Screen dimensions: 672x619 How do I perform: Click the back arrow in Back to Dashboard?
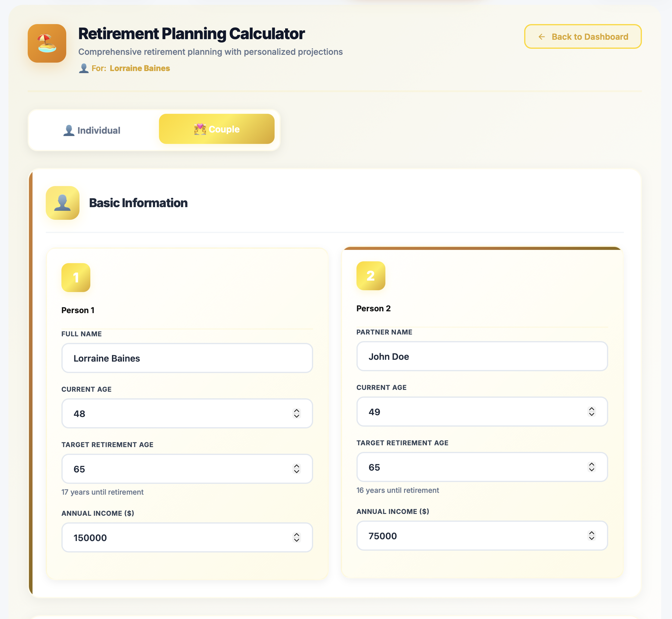(542, 36)
